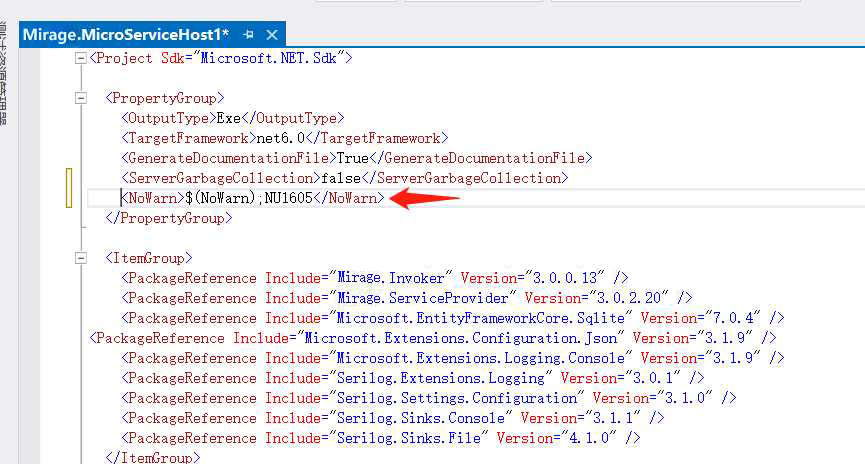Screen dimensions: 865x464
Task: Click the Serilog.Settings.Configuration package reference line
Action: tap(429, 398)
